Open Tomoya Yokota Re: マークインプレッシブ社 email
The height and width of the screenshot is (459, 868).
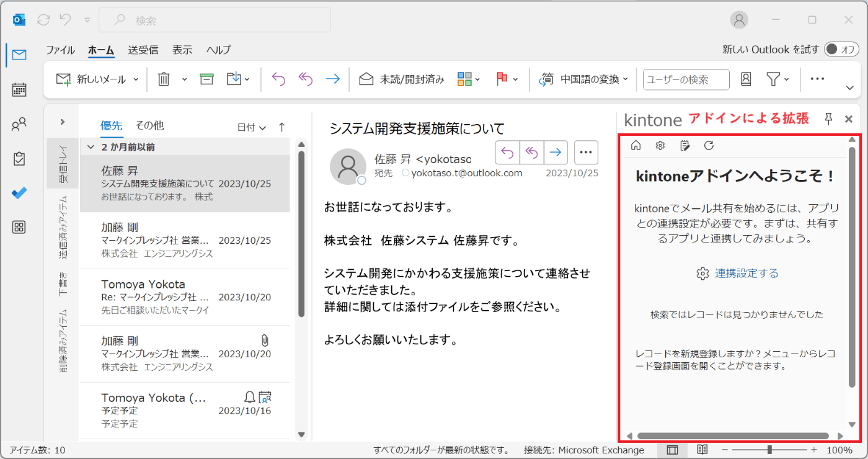[x=185, y=297]
